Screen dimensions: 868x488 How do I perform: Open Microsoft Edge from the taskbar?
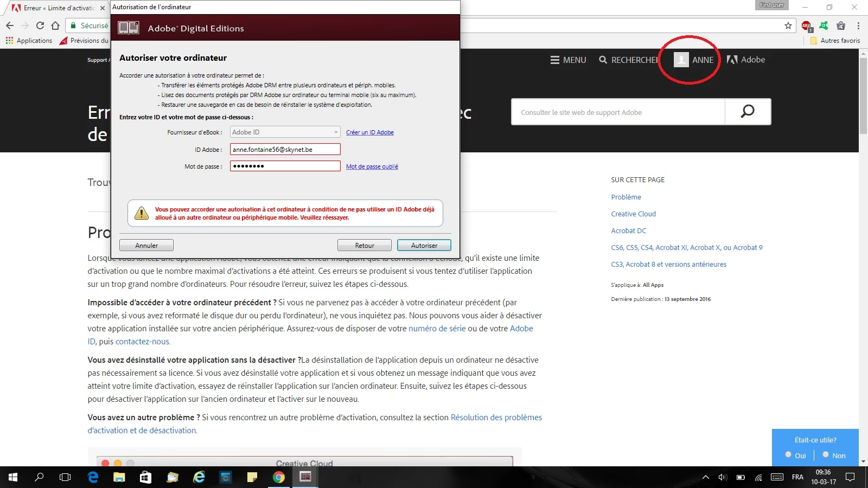coord(93,477)
